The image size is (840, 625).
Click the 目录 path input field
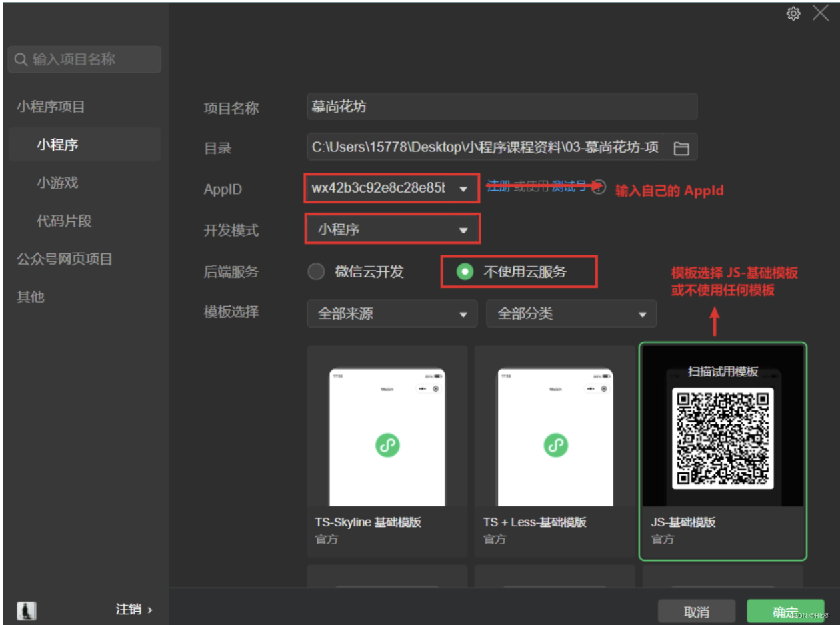pyautogui.click(x=502, y=147)
